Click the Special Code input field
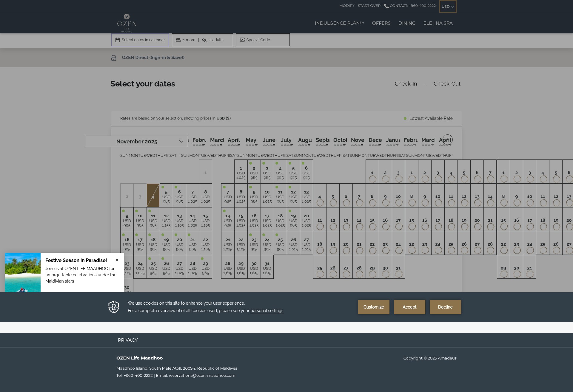 click(263, 40)
